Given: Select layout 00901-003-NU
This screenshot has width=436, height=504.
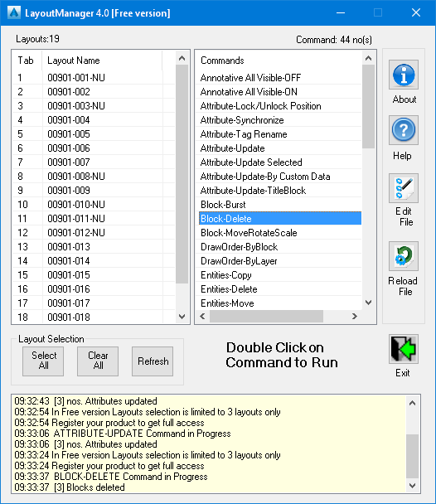Looking at the screenshot, I should coord(94,106).
